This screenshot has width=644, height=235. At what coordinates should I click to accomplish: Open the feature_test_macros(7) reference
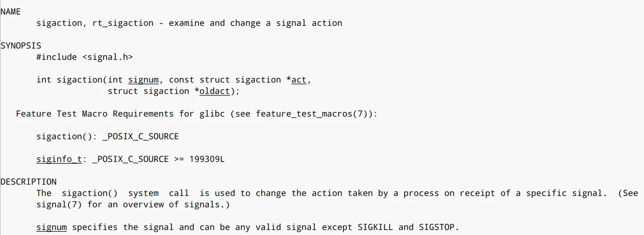[x=313, y=114]
